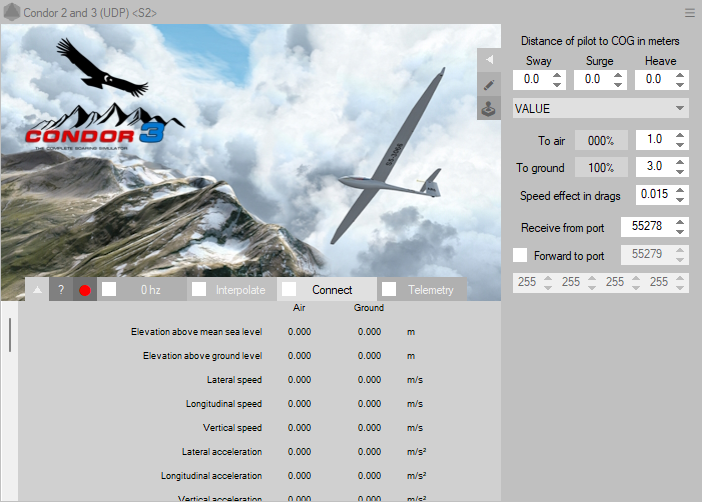Increase Surge value with up arrow
Viewport: 702px width, 502px height.
(x=618, y=75)
